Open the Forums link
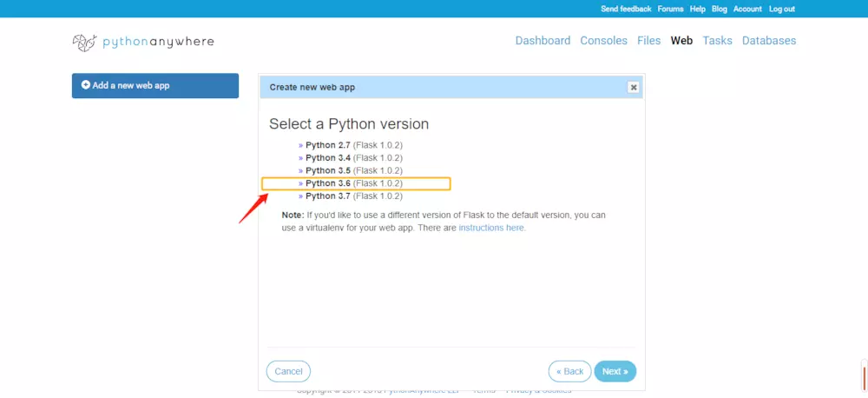 click(670, 9)
